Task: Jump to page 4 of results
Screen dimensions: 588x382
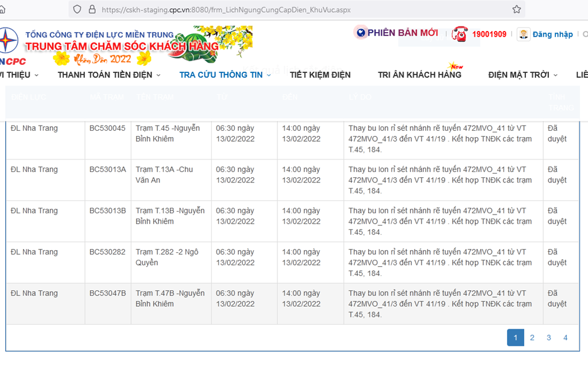Action: click(565, 338)
